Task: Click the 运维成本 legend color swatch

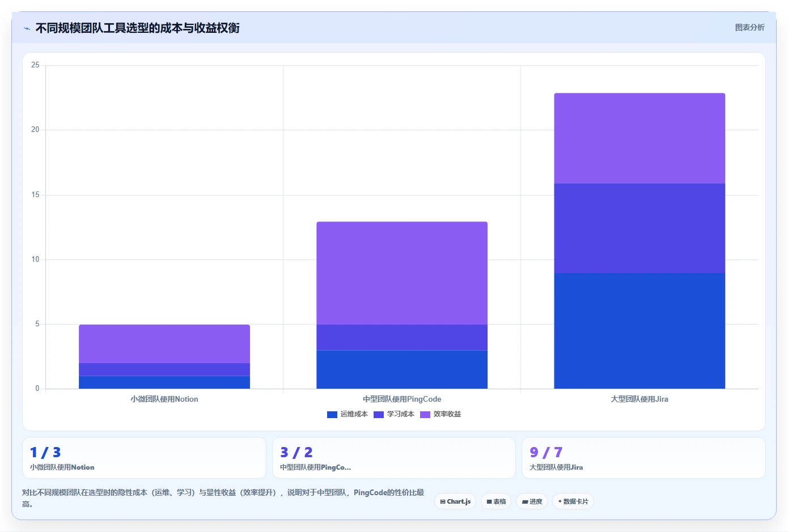Action: pyautogui.click(x=332, y=415)
